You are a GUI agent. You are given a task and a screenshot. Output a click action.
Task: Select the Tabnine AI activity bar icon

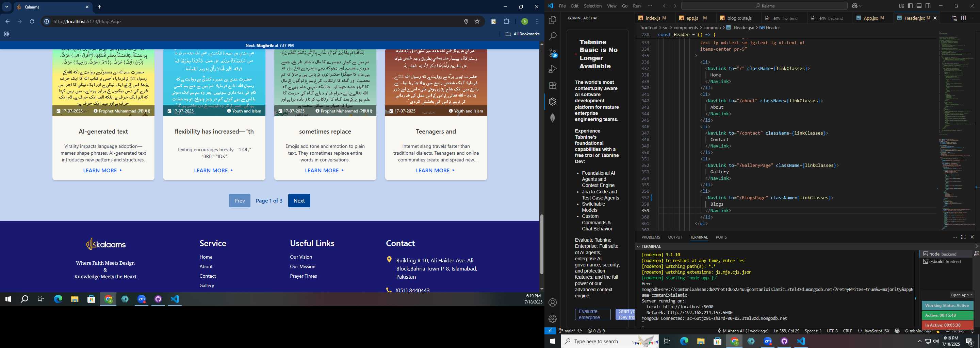(552, 102)
